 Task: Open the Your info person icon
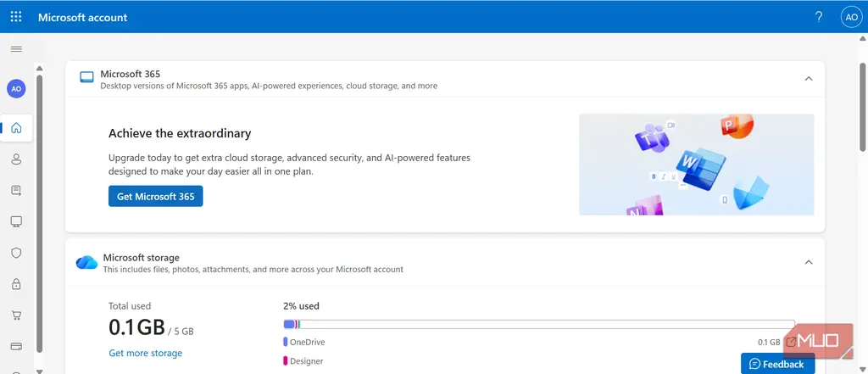[16, 159]
